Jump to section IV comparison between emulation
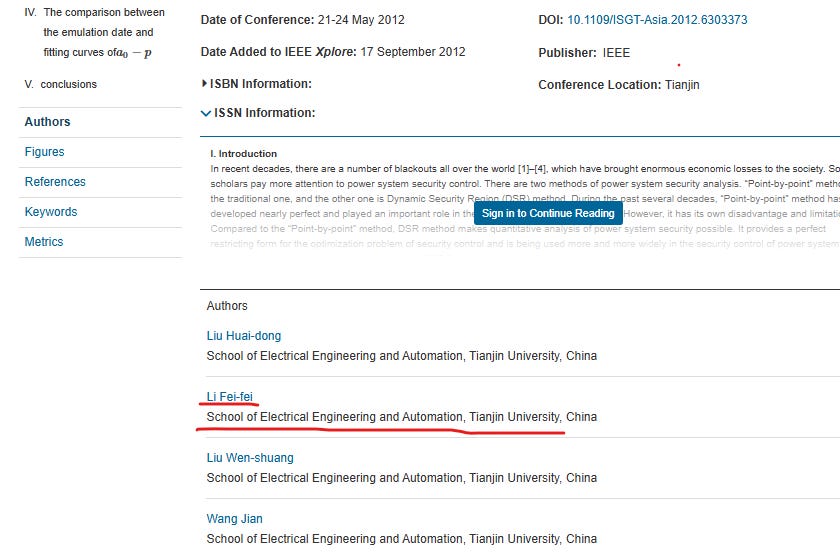This screenshot has width=840, height=555. click(x=94, y=32)
